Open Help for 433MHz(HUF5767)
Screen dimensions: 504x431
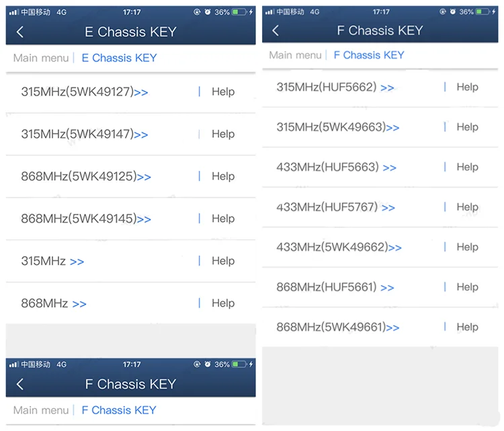pyautogui.click(x=467, y=207)
